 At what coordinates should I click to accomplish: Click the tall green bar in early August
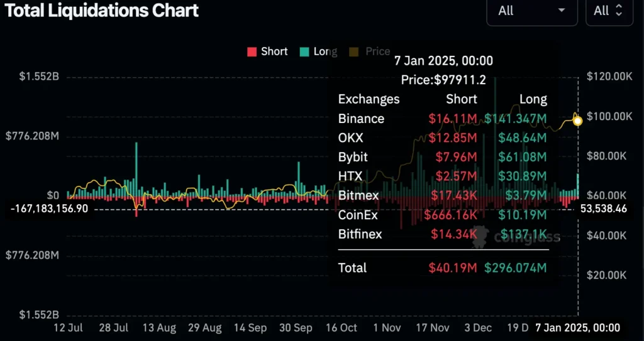(136, 169)
